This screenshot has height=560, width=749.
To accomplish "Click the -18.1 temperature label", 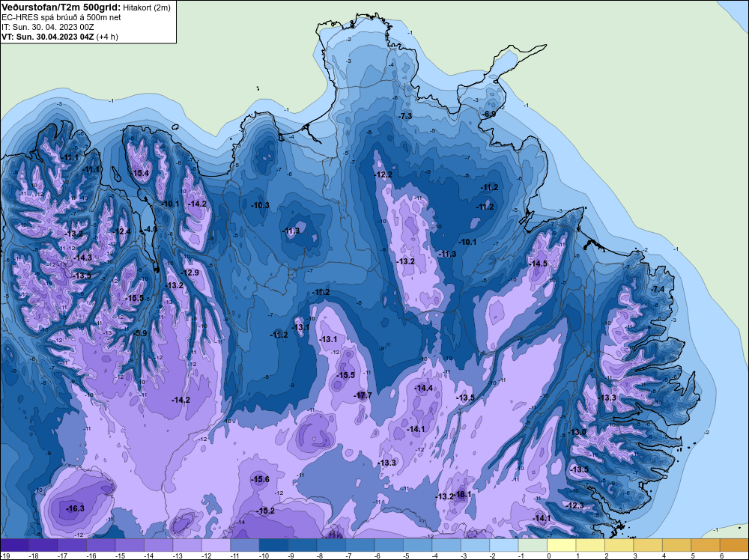I will point(462,495).
